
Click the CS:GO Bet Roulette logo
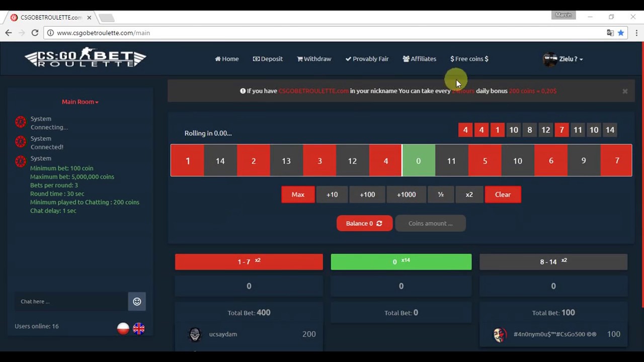pos(86,58)
